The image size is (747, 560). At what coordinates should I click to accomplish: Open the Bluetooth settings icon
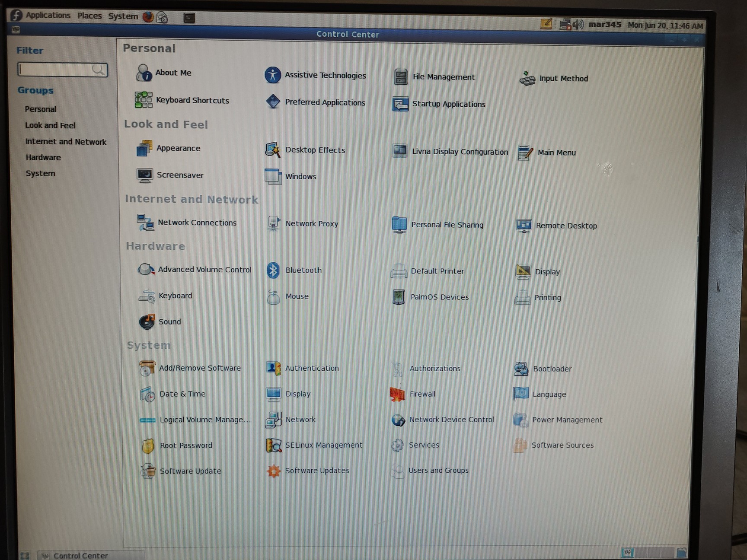click(273, 270)
